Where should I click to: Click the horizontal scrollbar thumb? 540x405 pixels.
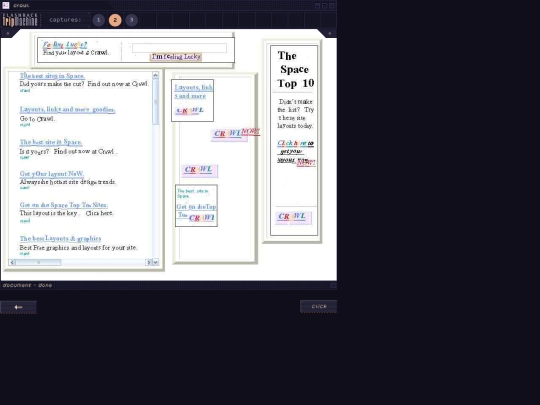pos(38,262)
